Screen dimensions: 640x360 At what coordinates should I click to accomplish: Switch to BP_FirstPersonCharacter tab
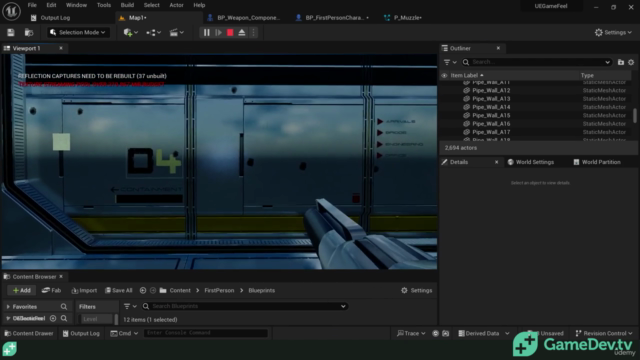[334, 18]
